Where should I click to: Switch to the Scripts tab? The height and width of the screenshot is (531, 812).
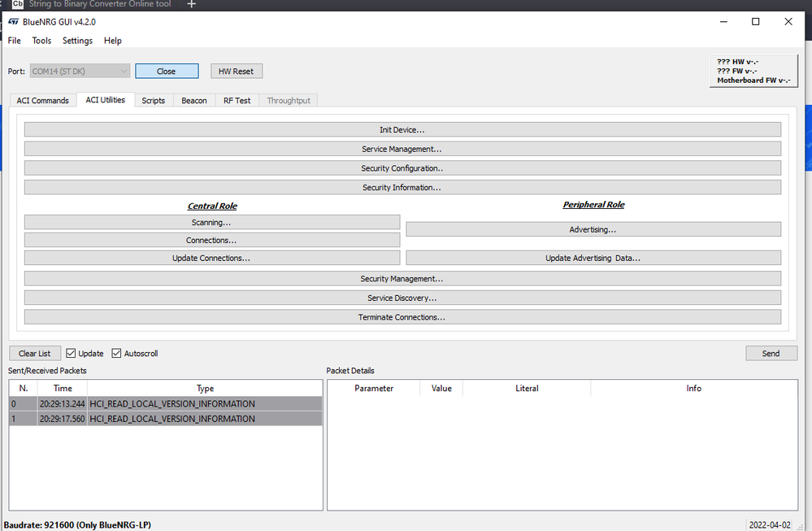click(154, 101)
